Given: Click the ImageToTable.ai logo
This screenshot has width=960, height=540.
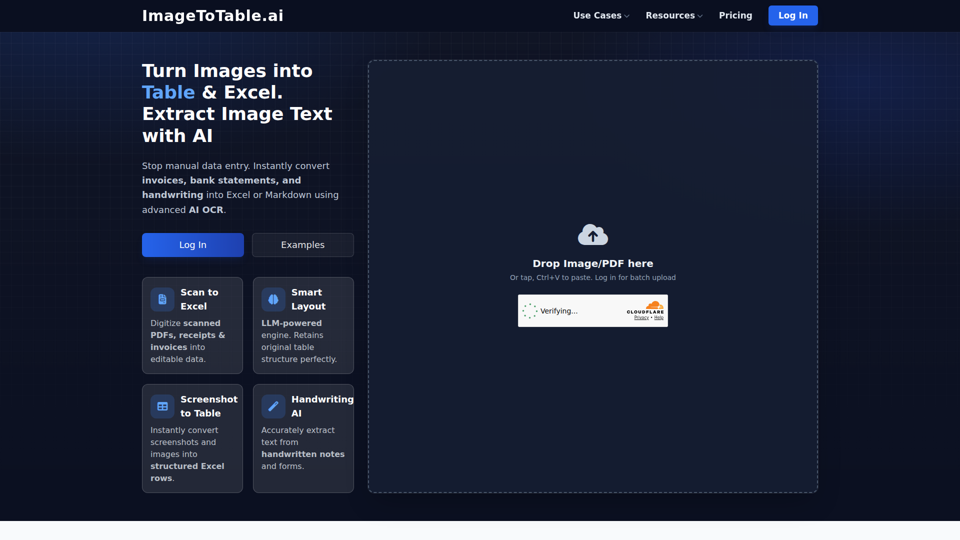Looking at the screenshot, I should click(x=212, y=16).
